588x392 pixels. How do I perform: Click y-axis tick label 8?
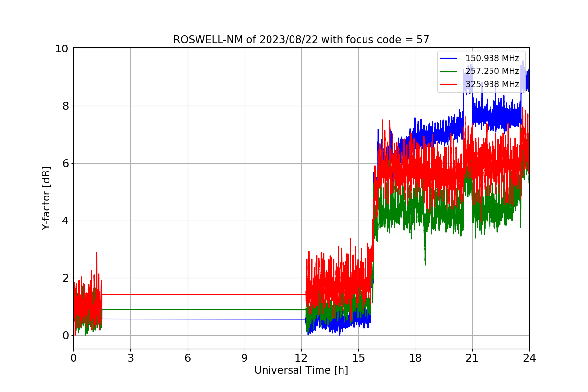coord(65,106)
